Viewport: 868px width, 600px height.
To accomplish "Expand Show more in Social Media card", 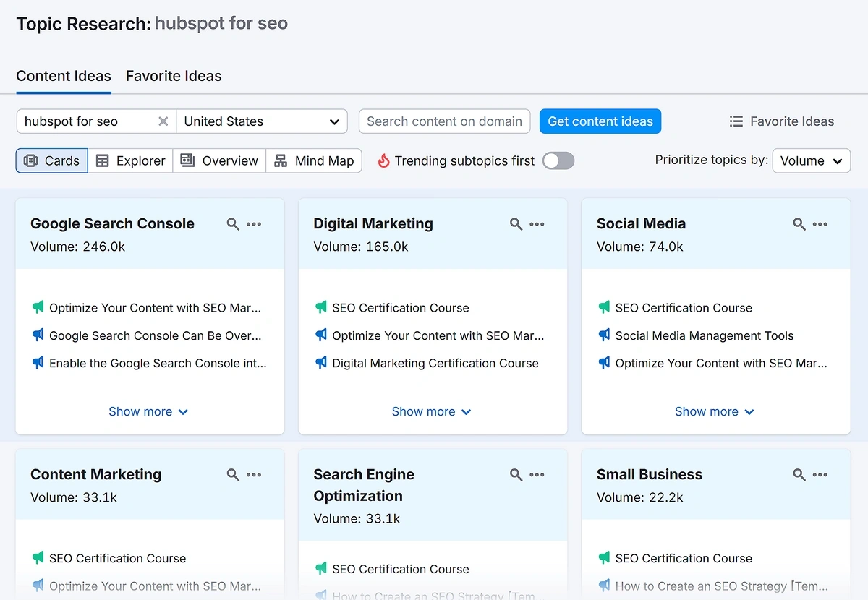I will click(x=715, y=411).
